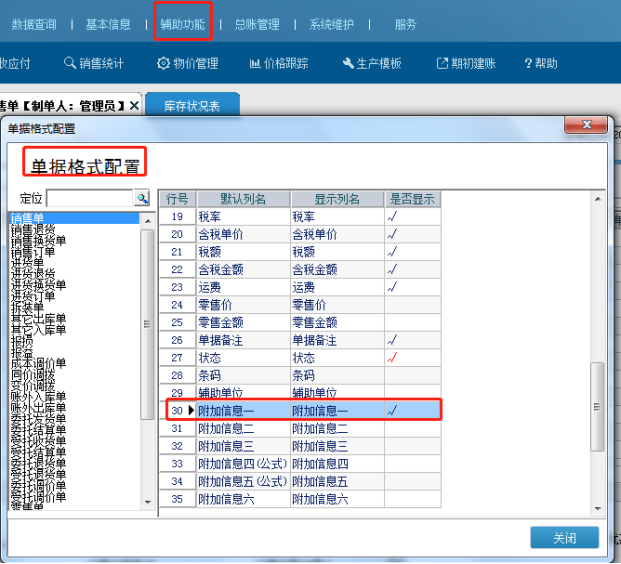
Task: Click column grid scrollbar down arrow
Action: (598, 509)
